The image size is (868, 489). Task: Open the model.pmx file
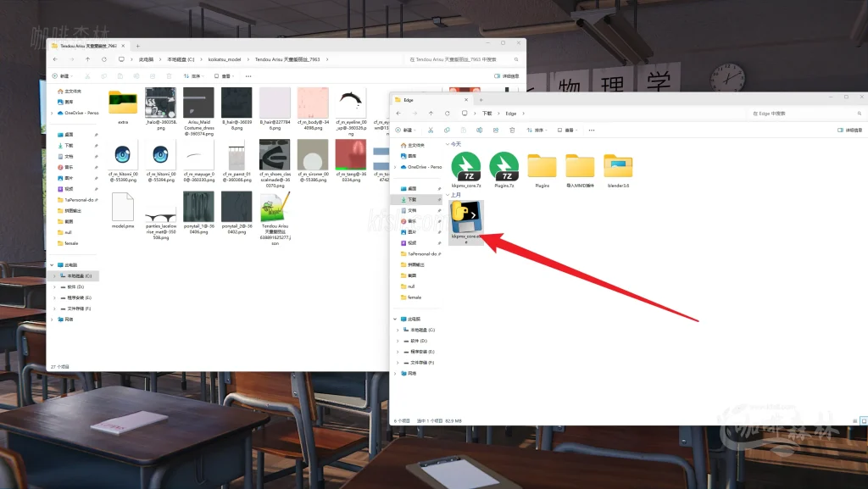coord(123,208)
